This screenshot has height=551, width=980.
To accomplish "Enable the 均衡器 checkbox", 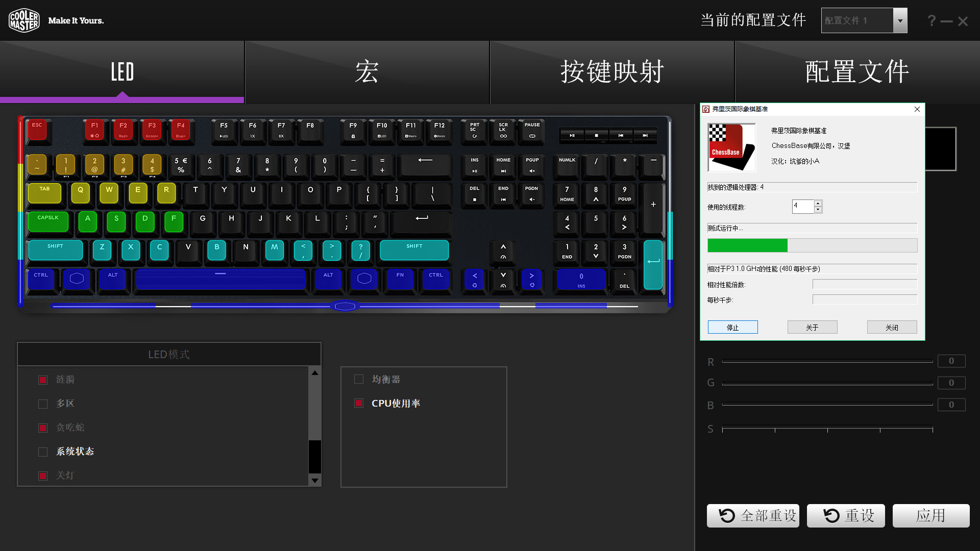I will tap(359, 379).
